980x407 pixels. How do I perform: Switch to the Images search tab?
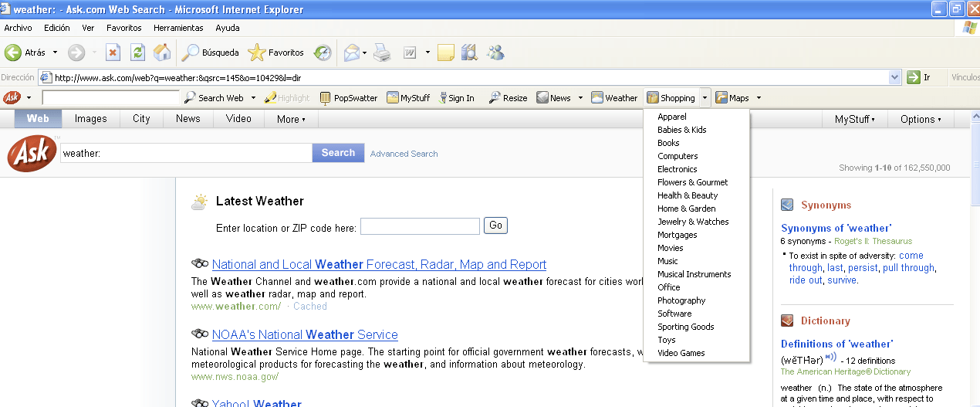90,119
